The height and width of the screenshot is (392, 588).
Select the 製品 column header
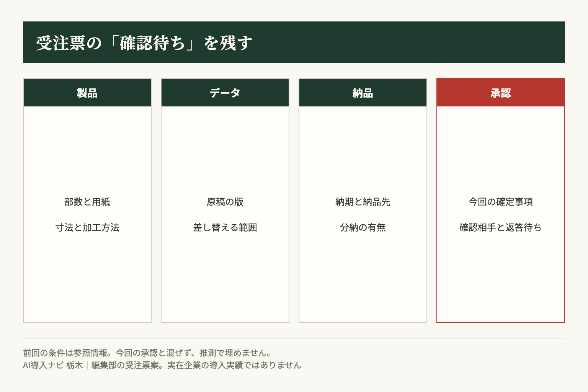pyautogui.click(x=87, y=93)
